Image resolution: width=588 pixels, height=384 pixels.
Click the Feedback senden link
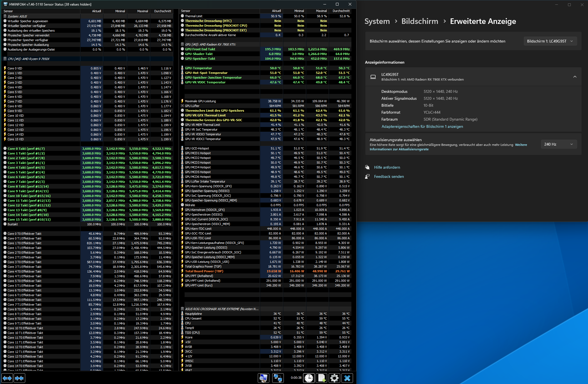389,176
